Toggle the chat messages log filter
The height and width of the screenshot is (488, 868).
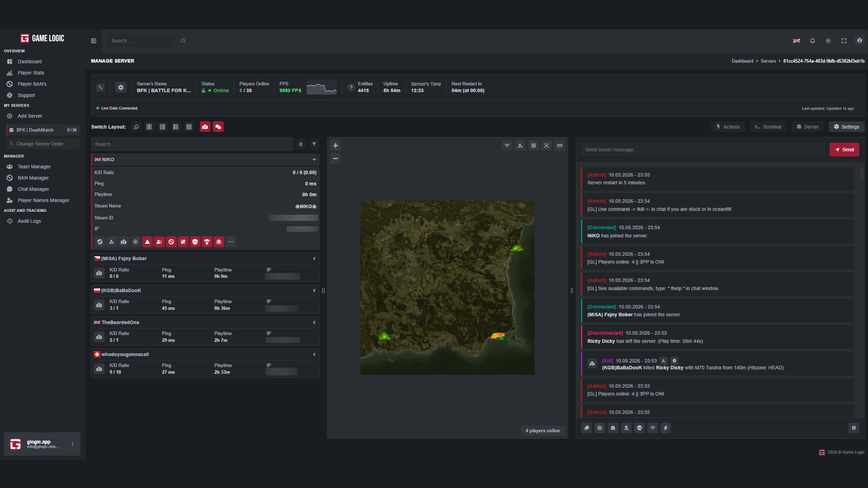click(x=586, y=428)
